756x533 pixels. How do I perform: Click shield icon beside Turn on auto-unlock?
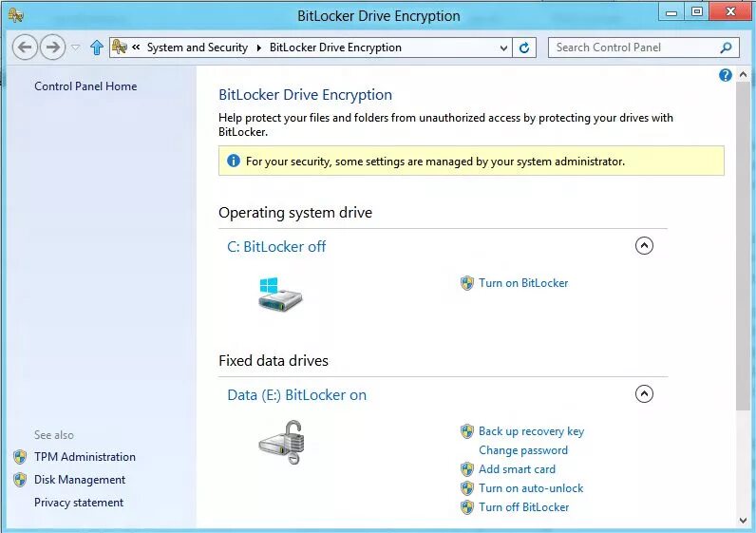pos(466,488)
